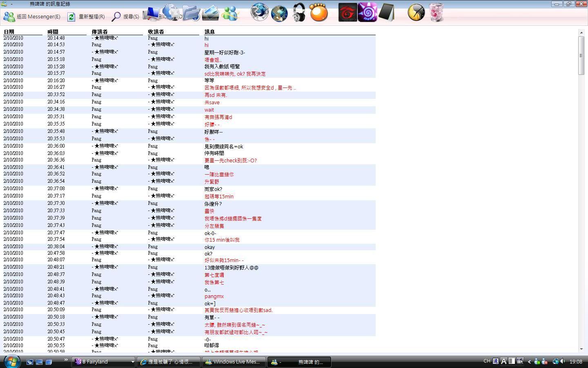The height and width of the screenshot is (368, 588).
Task: Click the 搜尋(S) search toolbar item
Action: click(x=125, y=17)
